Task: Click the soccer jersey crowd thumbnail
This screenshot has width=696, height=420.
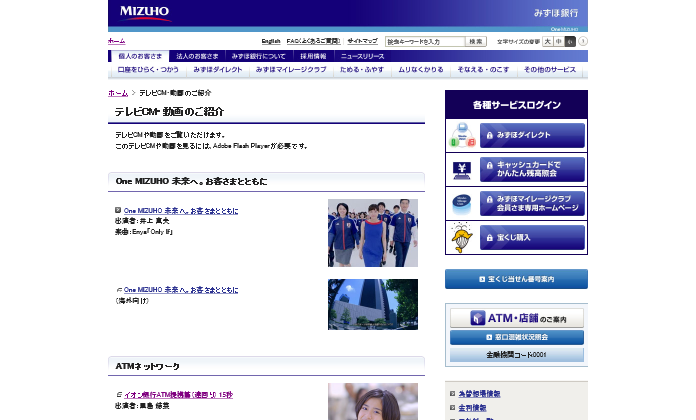Action: tap(373, 233)
